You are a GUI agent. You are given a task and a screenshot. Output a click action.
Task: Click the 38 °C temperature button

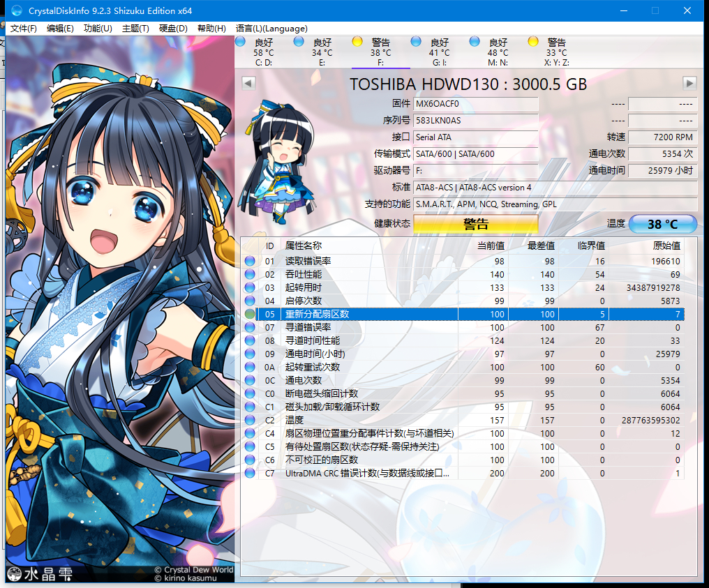pyautogui.click(x=663, y=224)
